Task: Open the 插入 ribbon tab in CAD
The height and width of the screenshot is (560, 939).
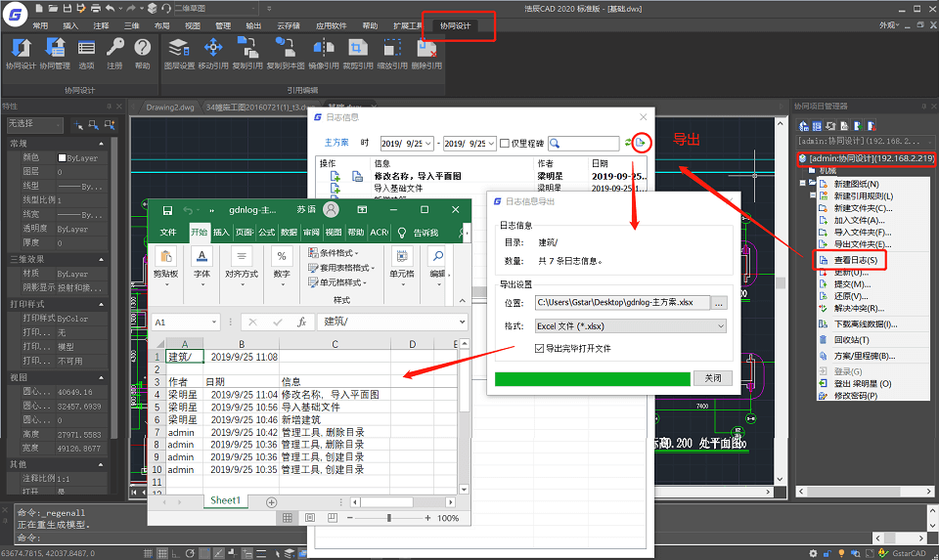Action: click(x=70, y=25)
